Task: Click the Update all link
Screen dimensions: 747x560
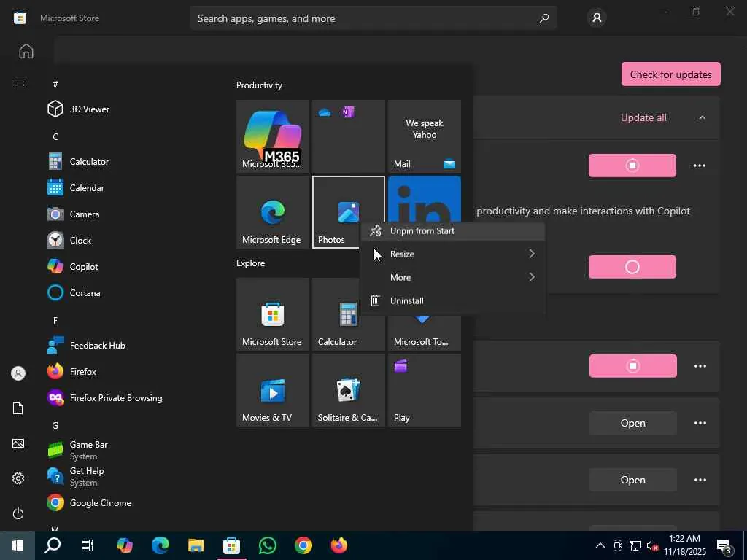Action: point(643,117)
